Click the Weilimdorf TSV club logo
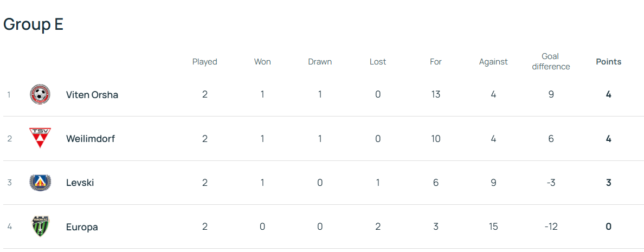644x252 pixels. 40,138
